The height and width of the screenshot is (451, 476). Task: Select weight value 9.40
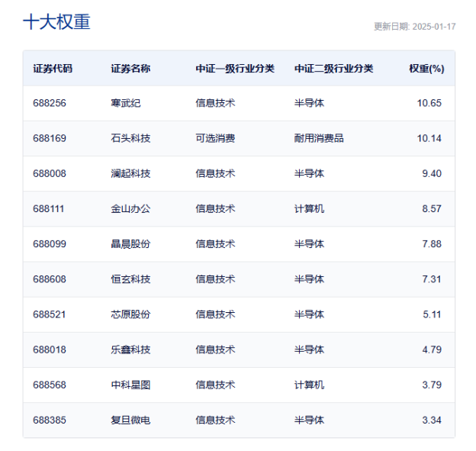432,174
